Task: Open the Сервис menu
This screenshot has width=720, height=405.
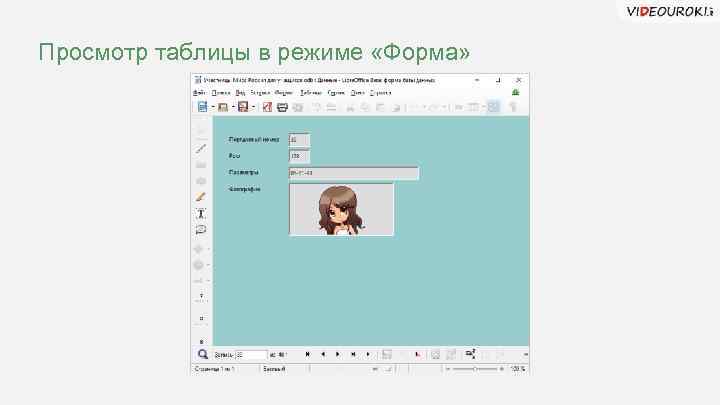Action: [336, 93]
